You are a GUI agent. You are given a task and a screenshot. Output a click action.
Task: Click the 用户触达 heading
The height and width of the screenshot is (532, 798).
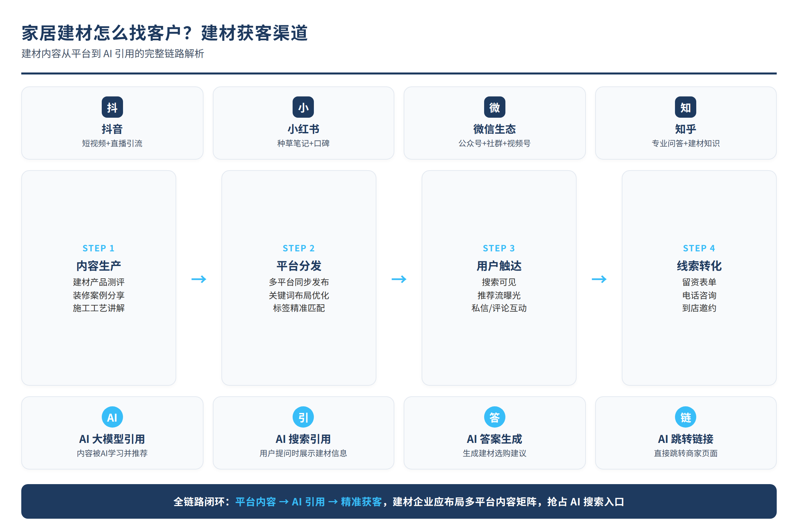tap(499, 266)
